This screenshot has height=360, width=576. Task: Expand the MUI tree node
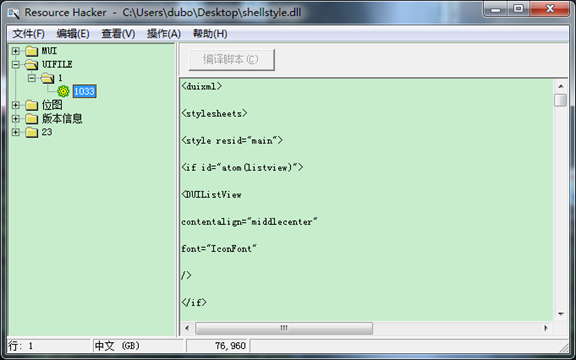pos(15,51)
